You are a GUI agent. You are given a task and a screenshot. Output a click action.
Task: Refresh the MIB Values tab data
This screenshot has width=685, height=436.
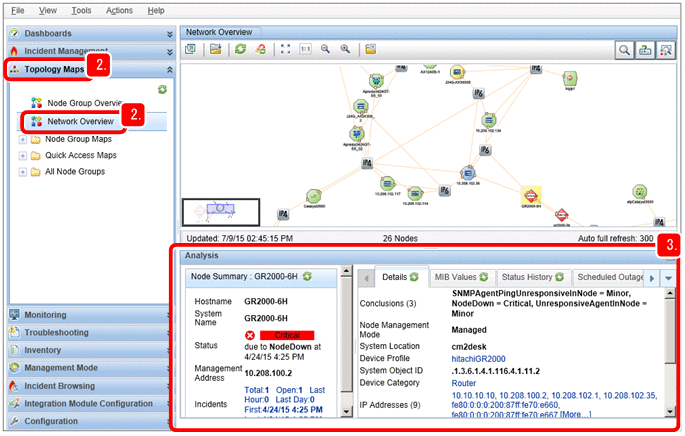click(x=484, y=277)
